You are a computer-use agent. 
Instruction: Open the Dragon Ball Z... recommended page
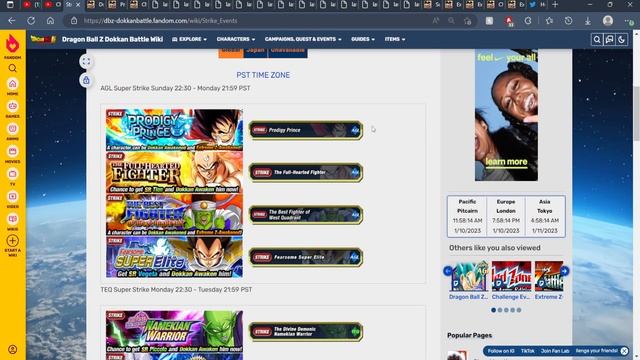click(469, 281)
